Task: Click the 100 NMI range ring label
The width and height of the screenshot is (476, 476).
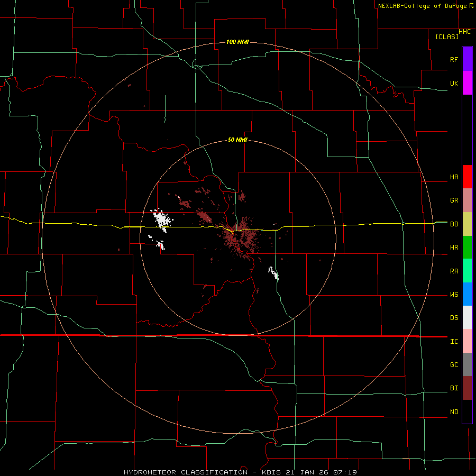Action: (237, 42)
